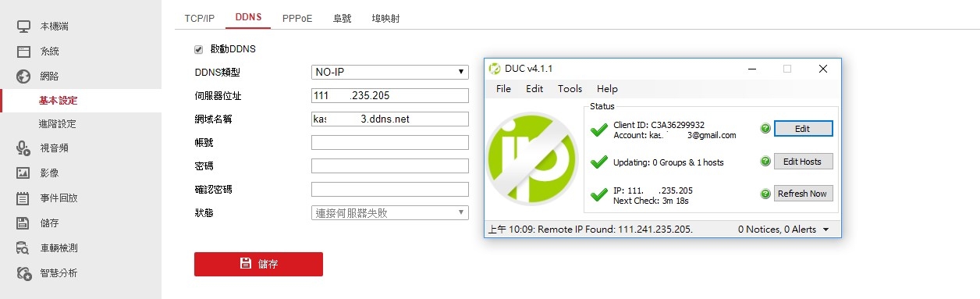Click the audio/video microphone icon
The height and width of the screenshot is (299, 980).
(23, 148)
